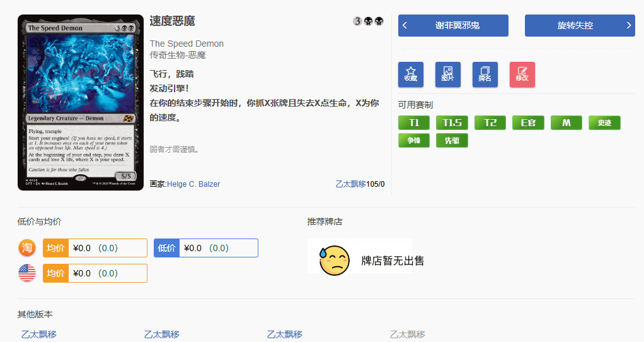The width and height of the screenshot is (644, 342).
Task: Click the blue 低价 ¥0.0 price box
Action: pyautogui.click(x=206, y=248)
